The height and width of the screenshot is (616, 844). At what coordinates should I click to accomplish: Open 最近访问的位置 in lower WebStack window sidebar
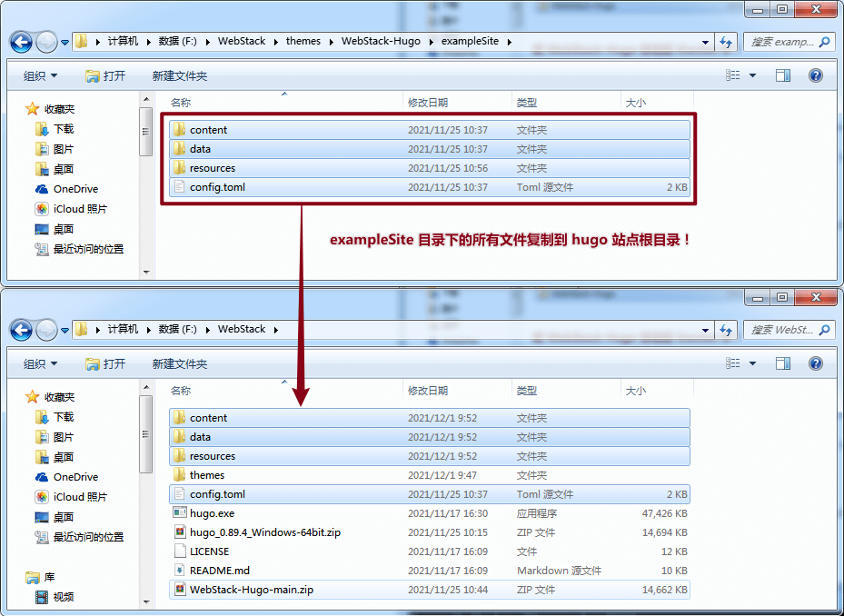click(x=80, y=537)
